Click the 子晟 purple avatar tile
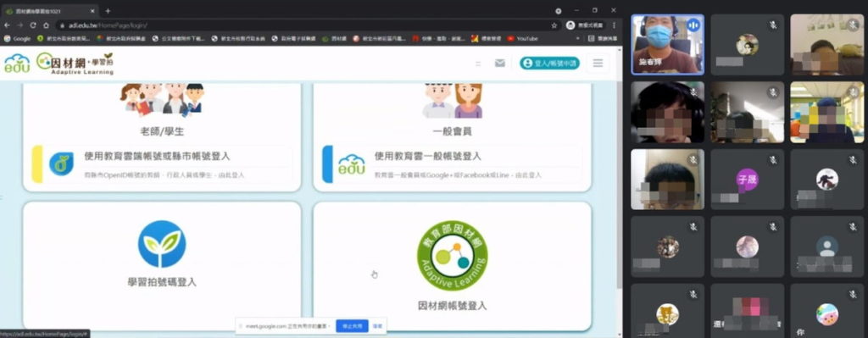The height and width of the screenshot is (338, 868). pos(747,180)
